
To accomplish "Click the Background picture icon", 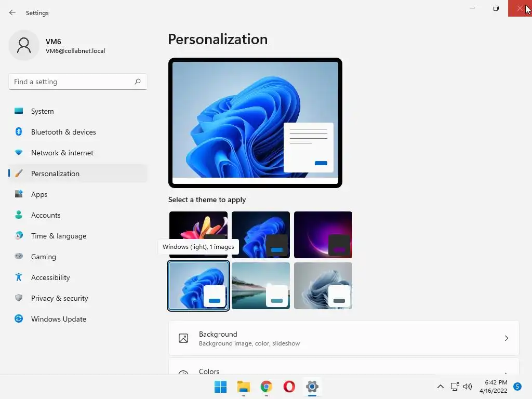I will (183, 338).
